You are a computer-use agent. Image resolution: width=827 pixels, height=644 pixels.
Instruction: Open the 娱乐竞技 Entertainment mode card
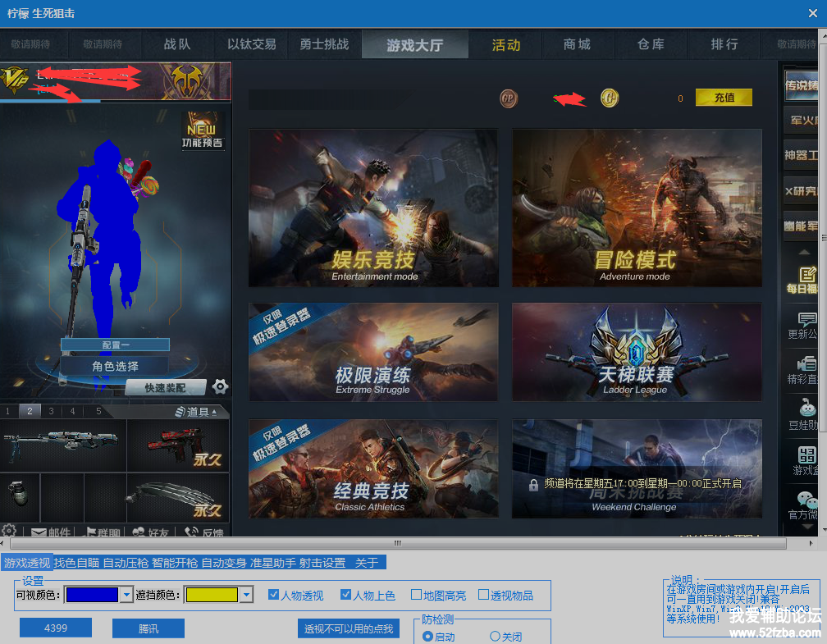click(x=373, y=208)
